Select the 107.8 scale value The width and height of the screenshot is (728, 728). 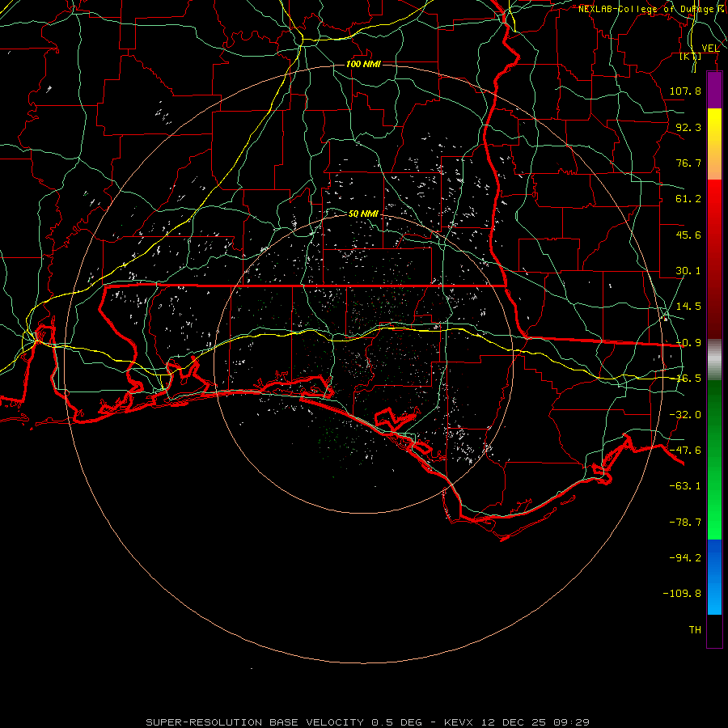point(685,91)
